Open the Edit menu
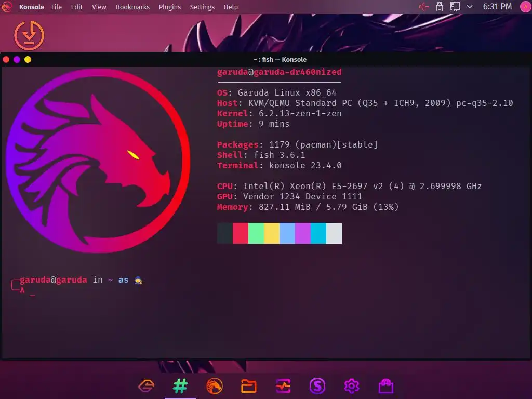 77,7
